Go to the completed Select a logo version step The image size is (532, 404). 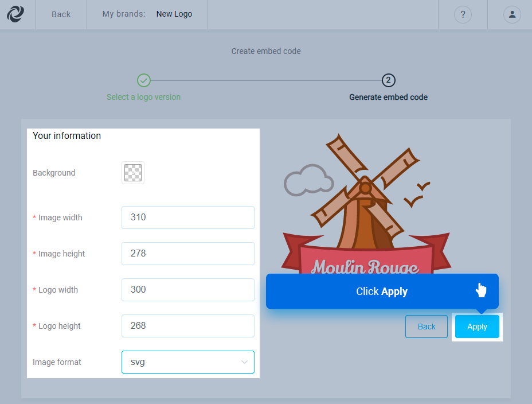(x=144, y=80)
